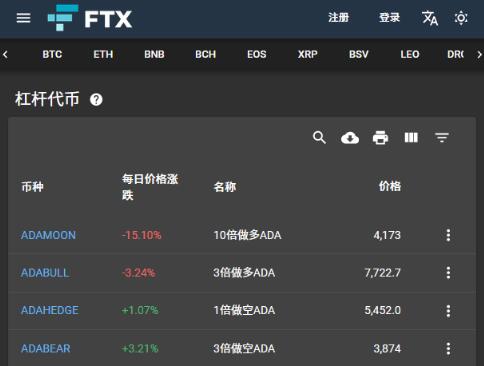Print the leveraged tokens table
Image resolution: width=484 pixels, height=366 pixels.
click(x=380, y=138)
